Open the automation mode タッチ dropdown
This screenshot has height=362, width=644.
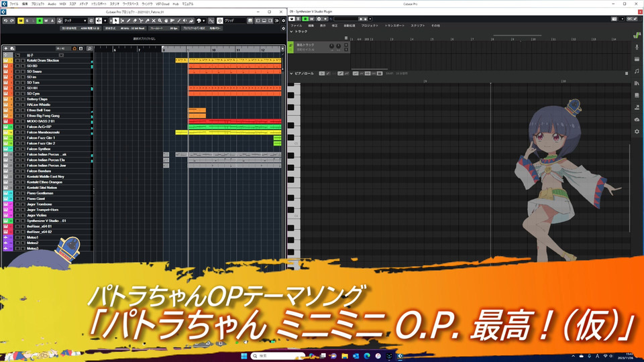click(75, 21)
